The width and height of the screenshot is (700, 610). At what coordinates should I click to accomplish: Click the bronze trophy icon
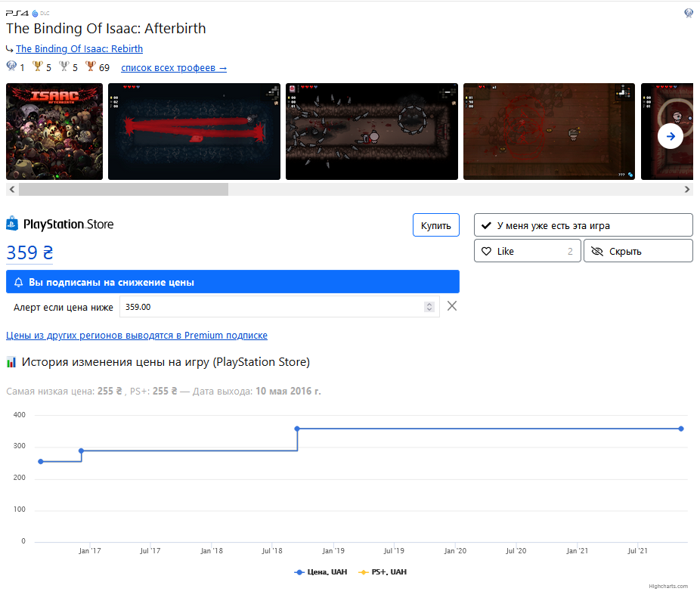click(x=91, y=67)
